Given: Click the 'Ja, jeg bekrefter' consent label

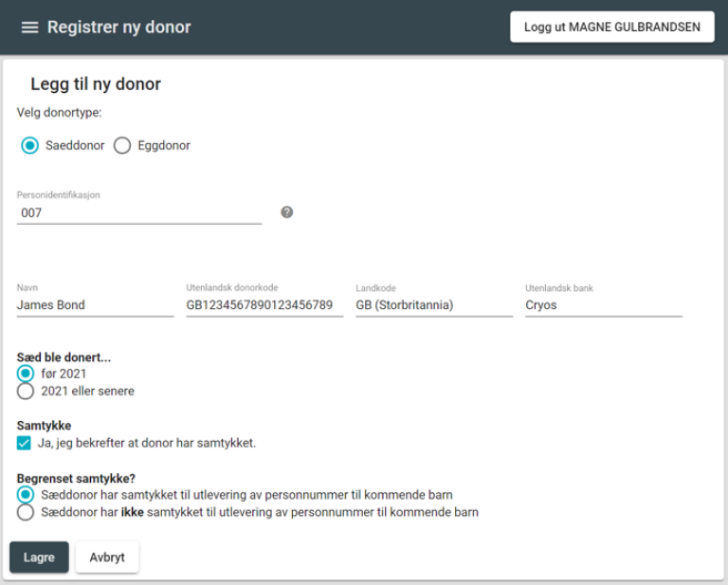Looking at the screenshot, I should pos(147,443).
